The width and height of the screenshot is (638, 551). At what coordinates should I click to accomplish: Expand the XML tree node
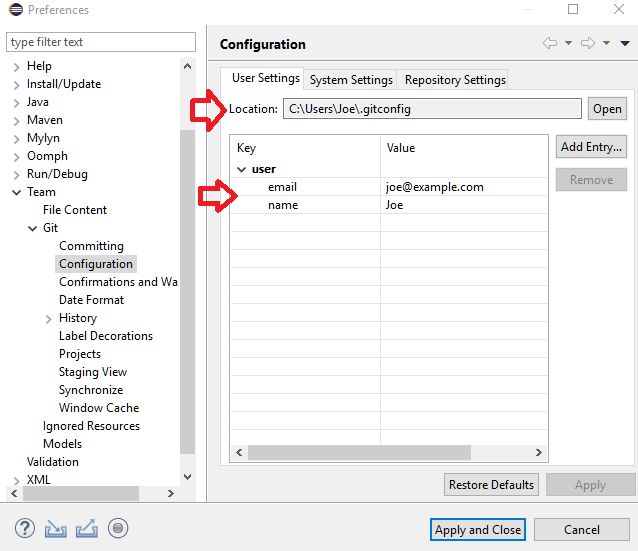point(16,481)
